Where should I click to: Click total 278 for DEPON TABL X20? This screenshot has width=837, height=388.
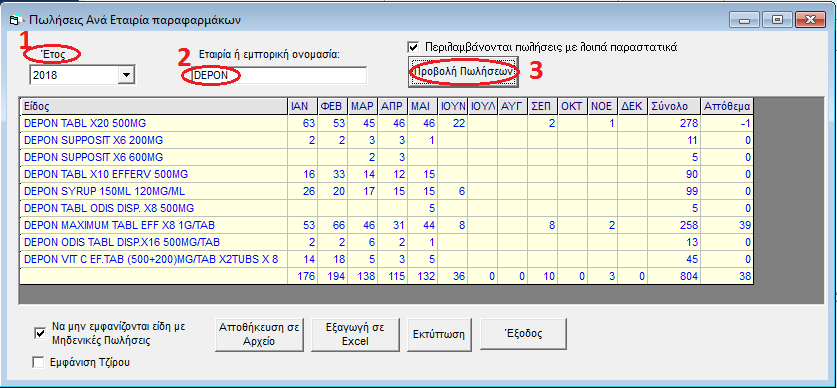tap(674, 123)
